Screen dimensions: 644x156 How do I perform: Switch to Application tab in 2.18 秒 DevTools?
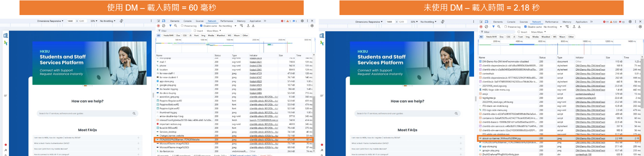[x=581, y=22]
